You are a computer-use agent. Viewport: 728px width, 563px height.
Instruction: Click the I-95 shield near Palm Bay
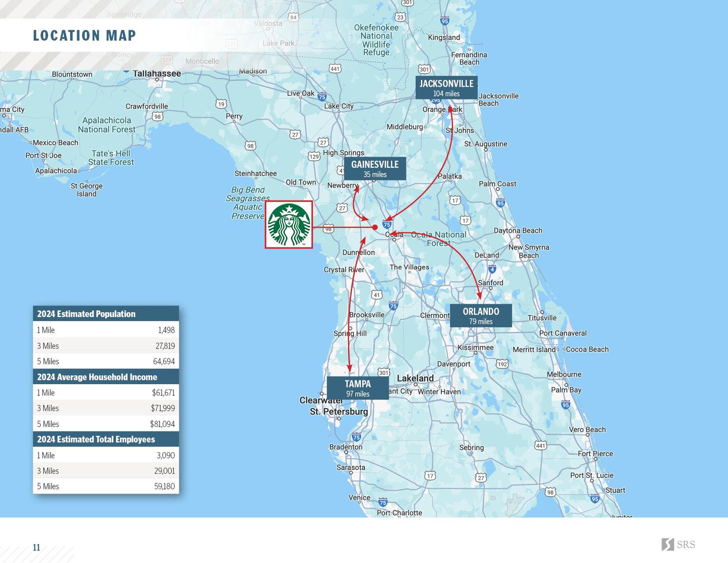point(566,405)
